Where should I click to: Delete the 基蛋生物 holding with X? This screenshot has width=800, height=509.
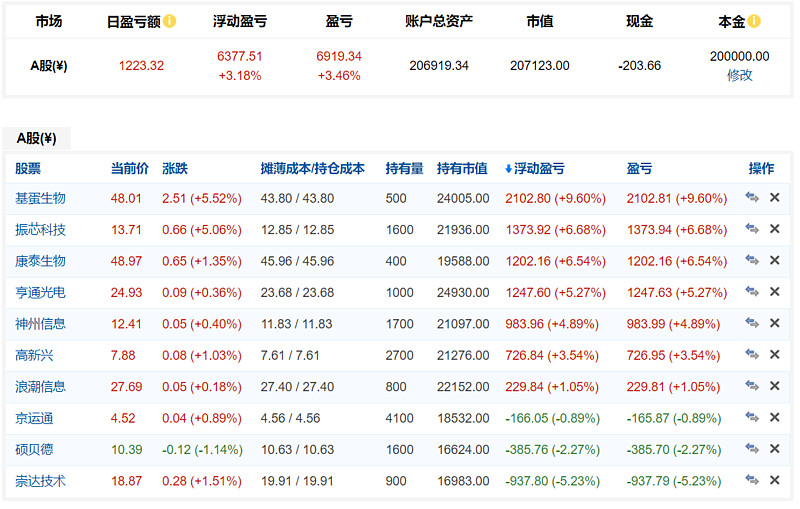pos(774,197)
